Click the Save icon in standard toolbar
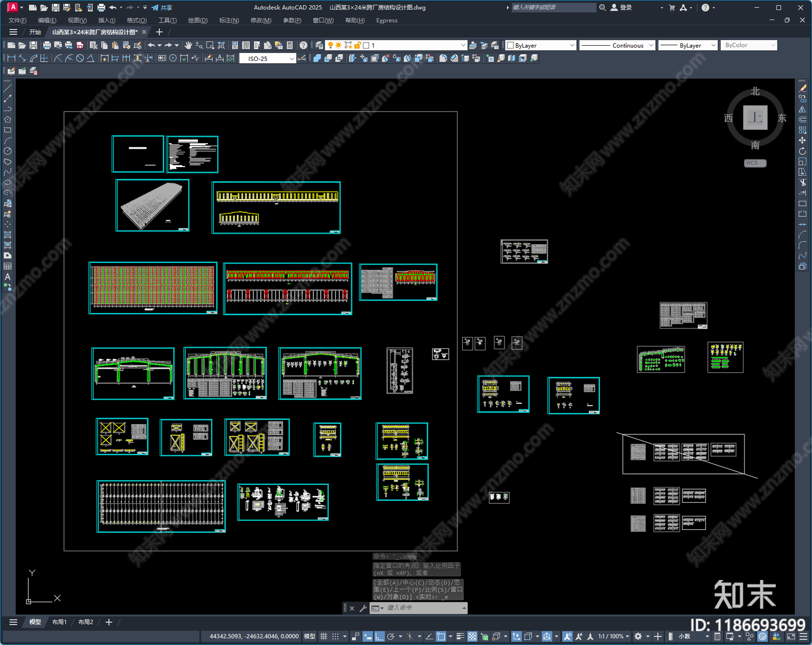 [33, 45]
